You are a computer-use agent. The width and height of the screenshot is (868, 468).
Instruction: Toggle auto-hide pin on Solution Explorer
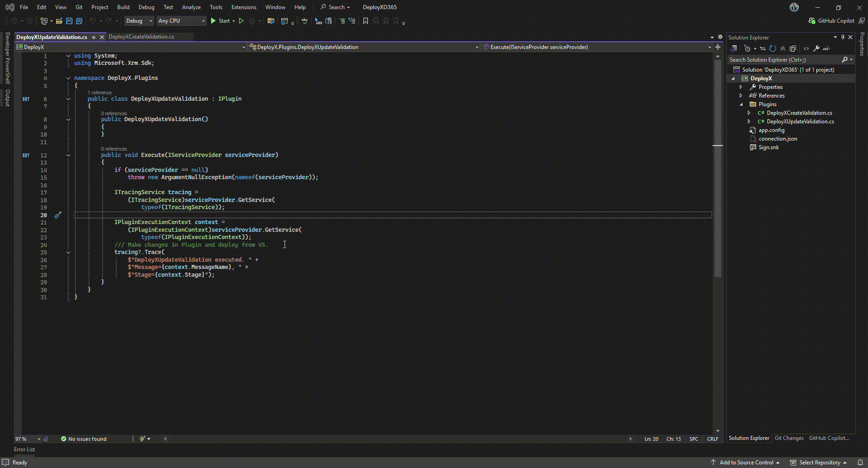point(843,37)
